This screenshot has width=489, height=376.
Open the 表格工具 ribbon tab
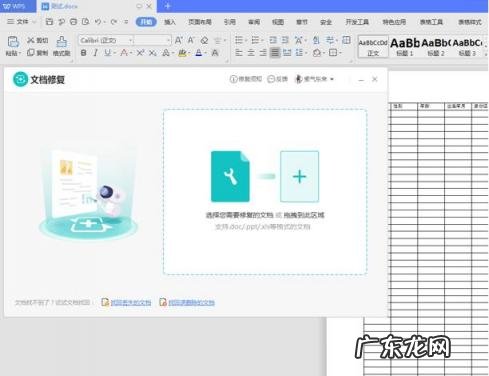431,22
